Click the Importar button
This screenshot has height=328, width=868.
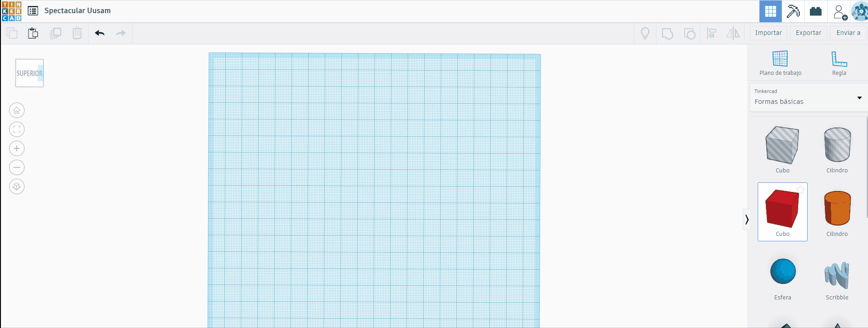769,33
